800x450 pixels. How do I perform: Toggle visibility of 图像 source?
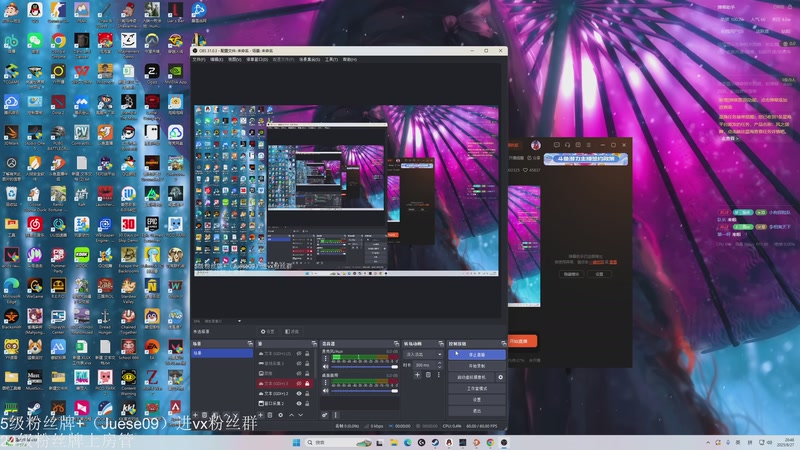(x=299, y=373)
